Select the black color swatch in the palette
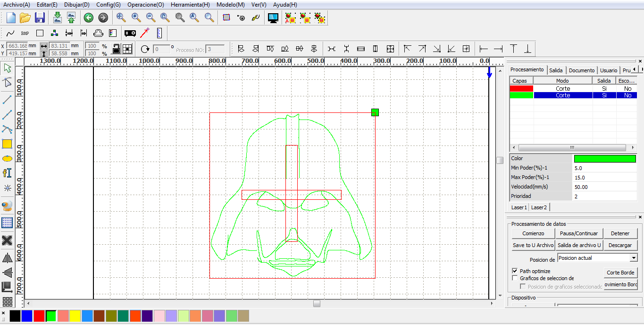Screen dimensions: 644x325 (15, 316)
